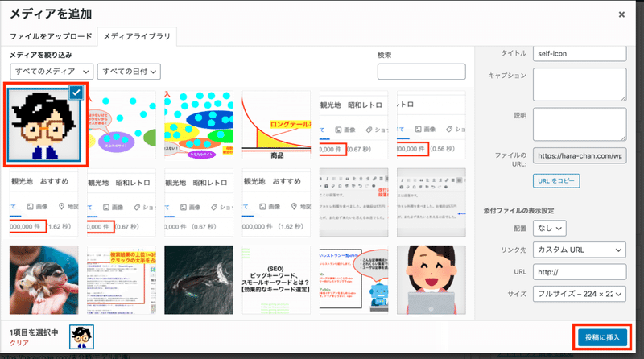Viewport: 644px width, 359px height.
Task: Select the puppy in hand photo
Action: (44, 280)
